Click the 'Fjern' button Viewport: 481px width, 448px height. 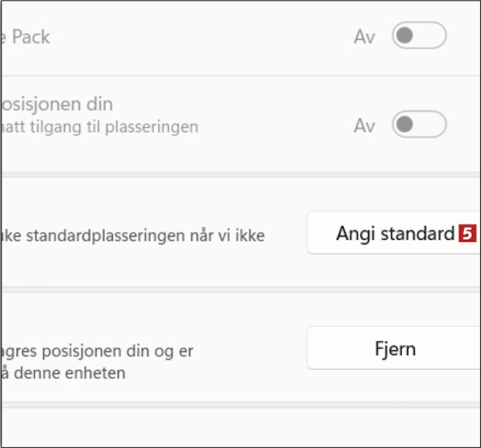click(x=394, y=348)
